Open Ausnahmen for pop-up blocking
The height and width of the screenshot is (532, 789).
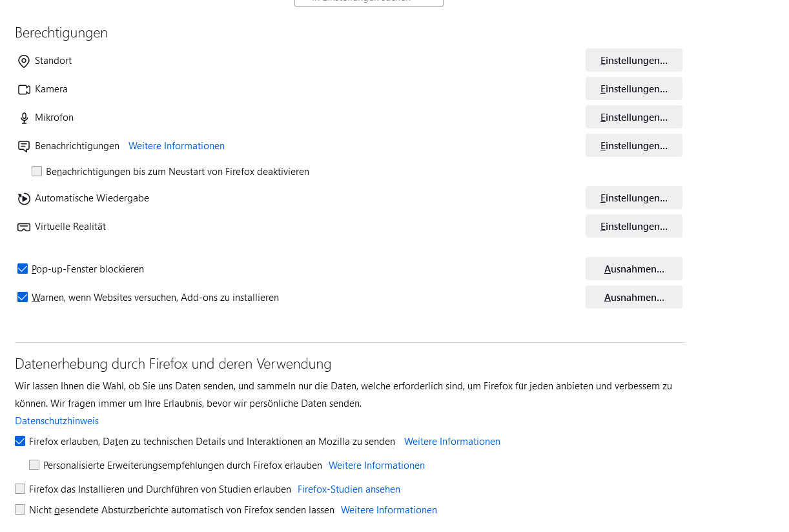633,269
